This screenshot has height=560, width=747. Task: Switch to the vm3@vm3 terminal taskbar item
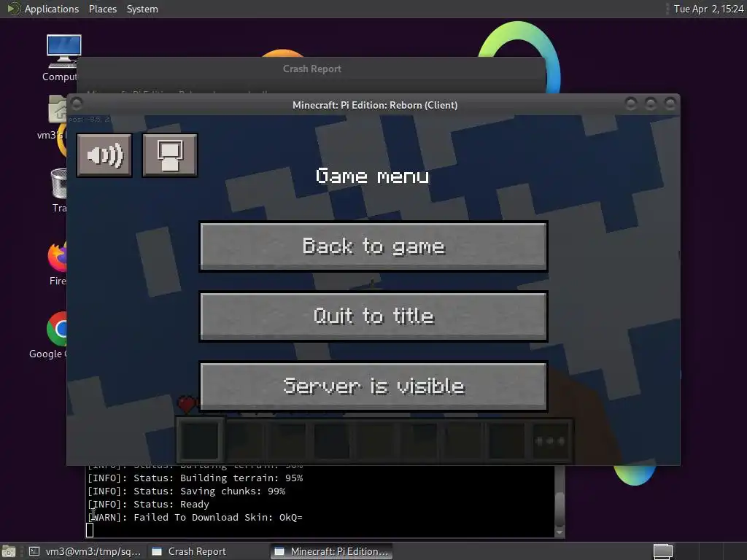tap(85, 551)
